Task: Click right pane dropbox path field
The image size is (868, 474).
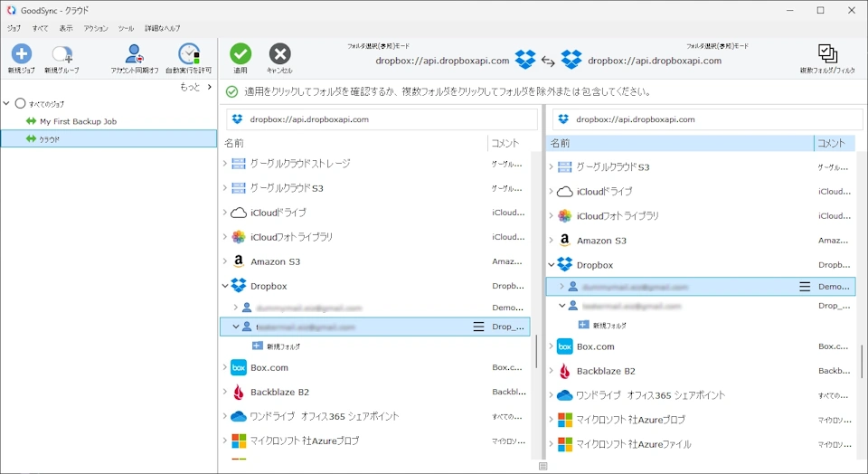Action: coord(707,119)
